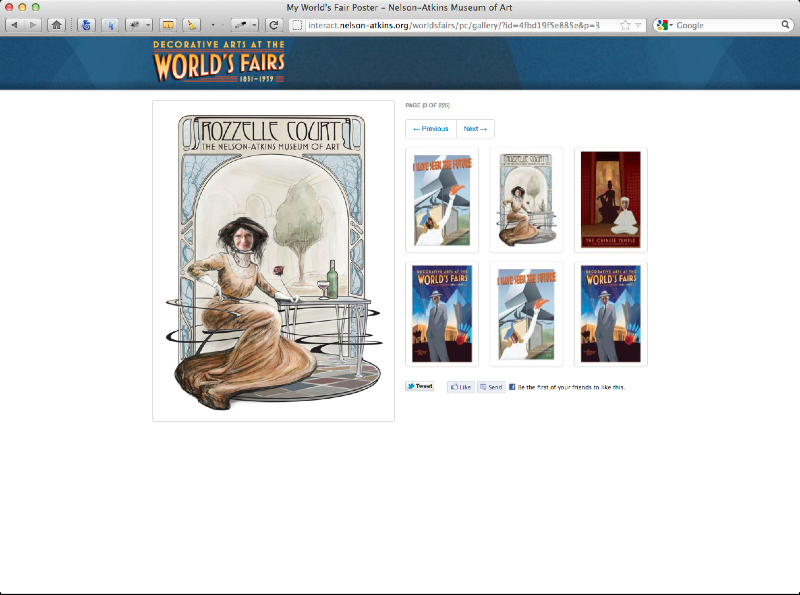Open the bottom-left World's Fairs poster thumbnail
The width and height of the screenshot is (800, 595).
[442, 314]
